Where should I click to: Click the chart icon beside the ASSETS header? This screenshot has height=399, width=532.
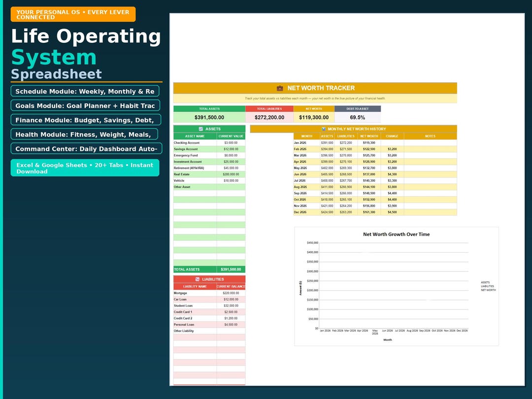pos(201,129)
